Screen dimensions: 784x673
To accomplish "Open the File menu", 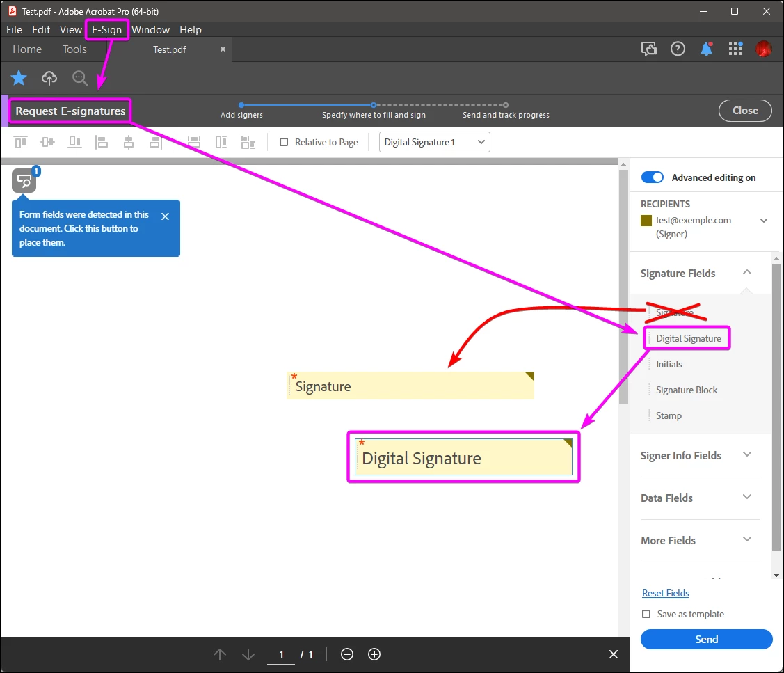I will (x=14, y=30).
